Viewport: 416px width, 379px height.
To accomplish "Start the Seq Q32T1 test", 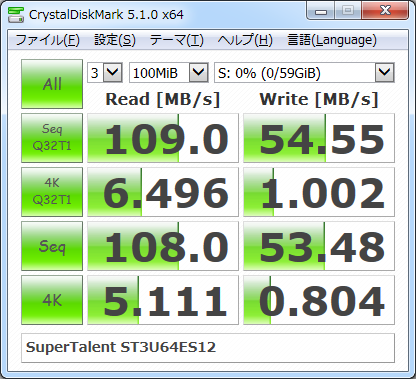I will point(52,138).
